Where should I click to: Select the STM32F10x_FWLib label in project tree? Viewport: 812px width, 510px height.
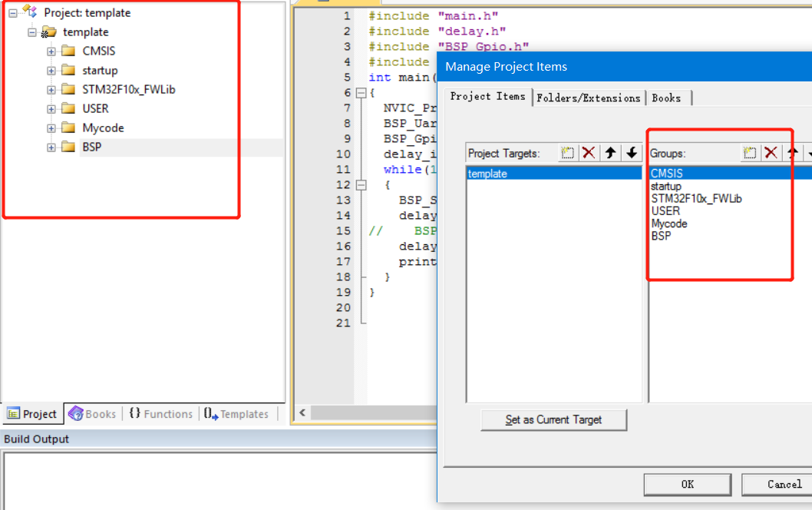coord(129,90)
